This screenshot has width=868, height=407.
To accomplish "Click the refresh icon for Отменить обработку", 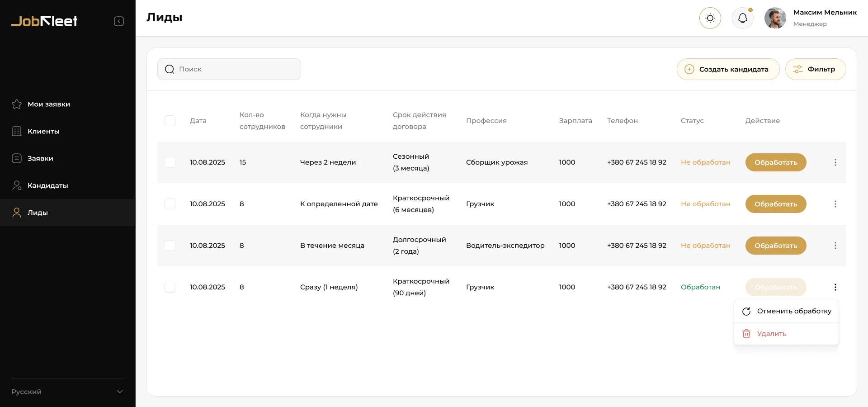I will point(746,311).
